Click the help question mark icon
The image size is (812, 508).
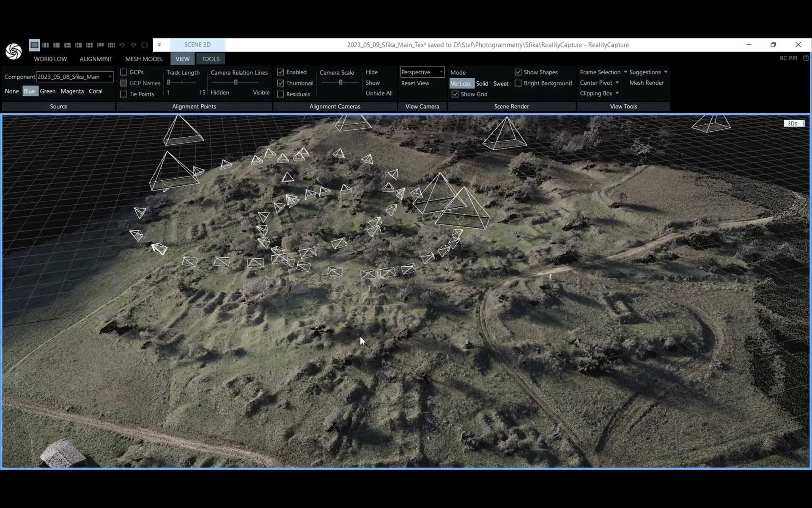click(x=806, y=58)
